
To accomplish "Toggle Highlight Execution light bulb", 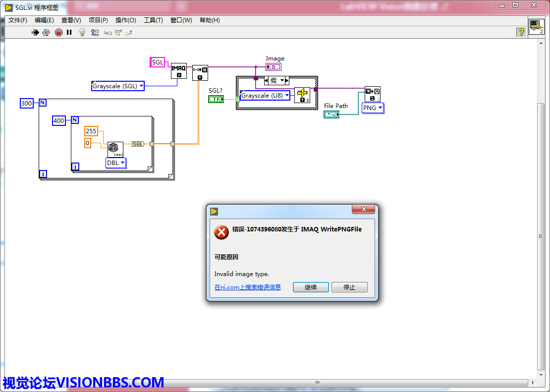I will (82, 32).
